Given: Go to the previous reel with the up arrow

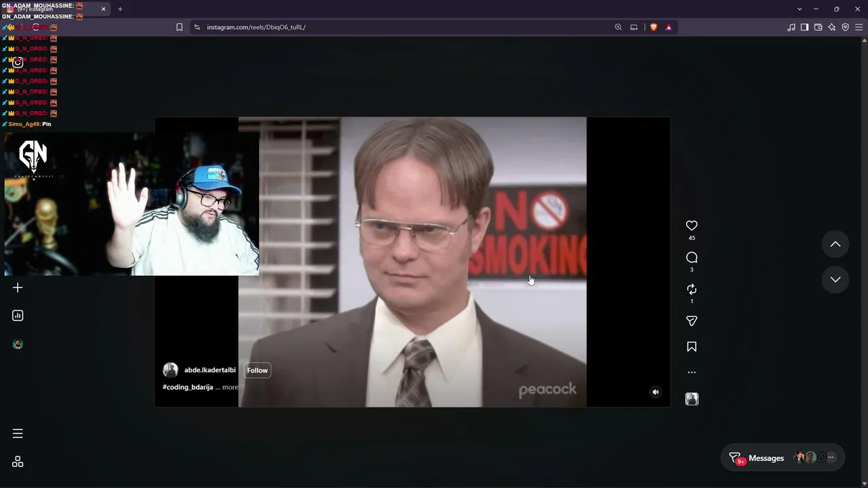Looking at the screenshot, I should point(835,244).
